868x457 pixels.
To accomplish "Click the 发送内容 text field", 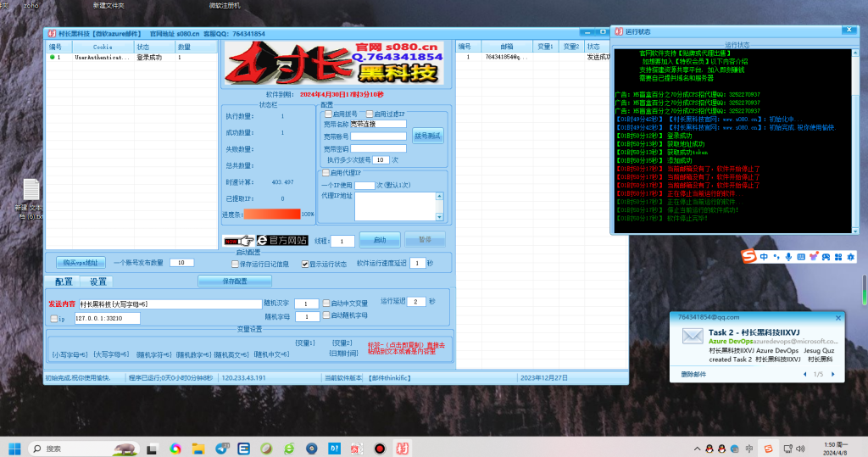I will (x=170, y=304).
